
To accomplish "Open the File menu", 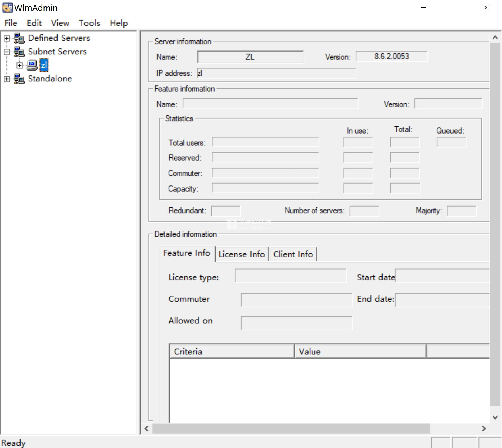I will pyautogui.click(x=11, y=23).
